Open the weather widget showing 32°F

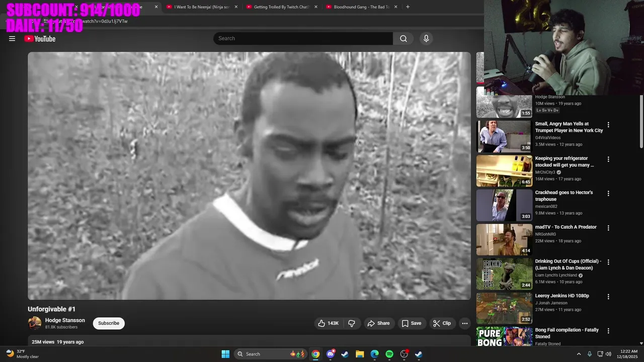[x=22, y=354]
